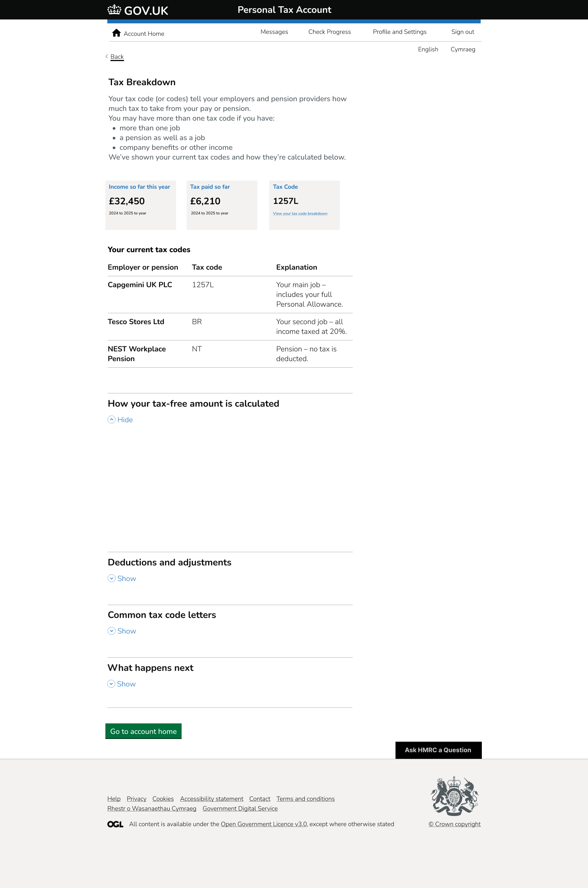Open the Open Government Licence v3.0 link

click(x=264, y=824)
